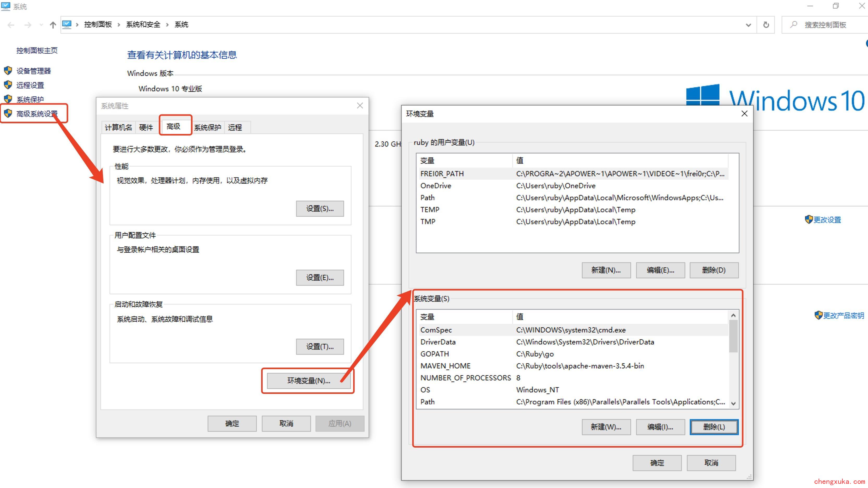The height and width of the screenshot is (488, 868).
Task: Click the user variables 值 column header
Action: tap(620, 161)
